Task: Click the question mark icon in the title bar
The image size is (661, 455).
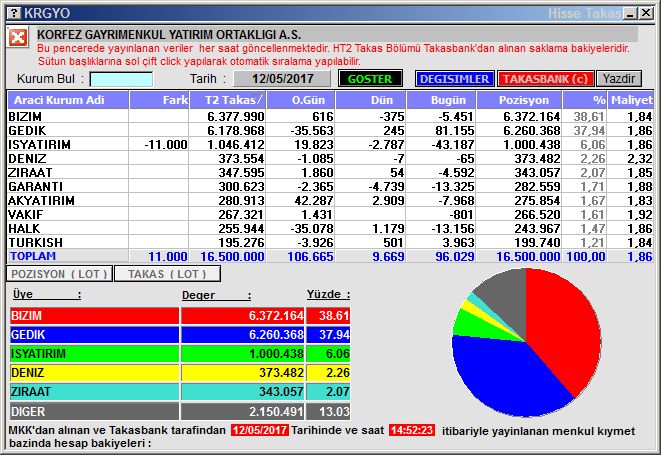Action: (x=14, y=13)
